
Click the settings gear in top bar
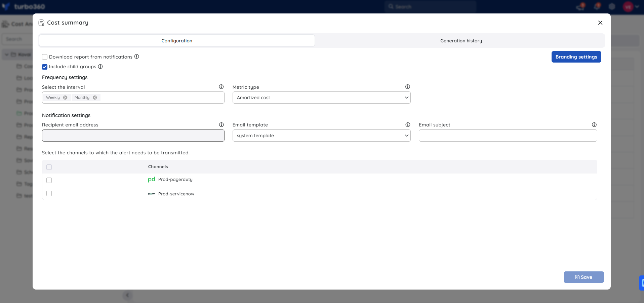coord(612,6)
